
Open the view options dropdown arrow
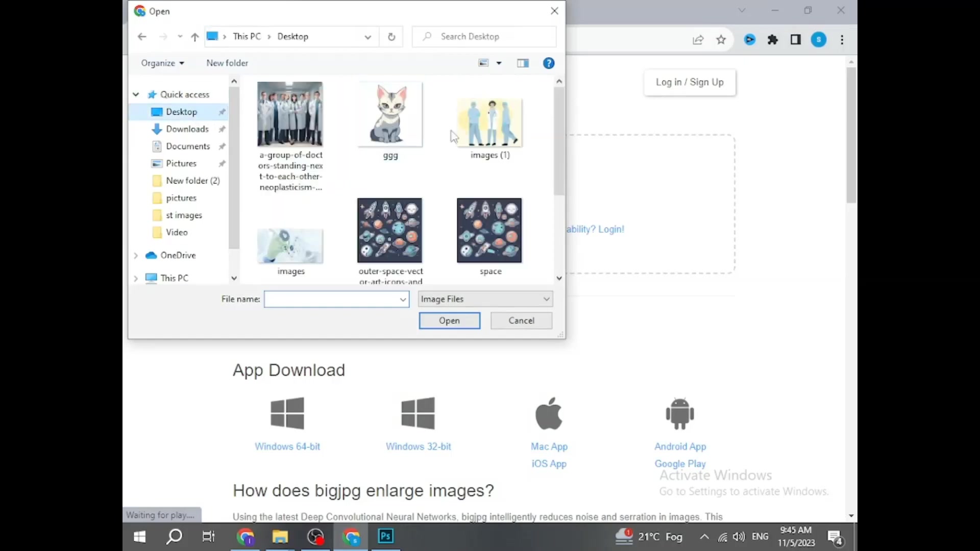coord(499,63)
